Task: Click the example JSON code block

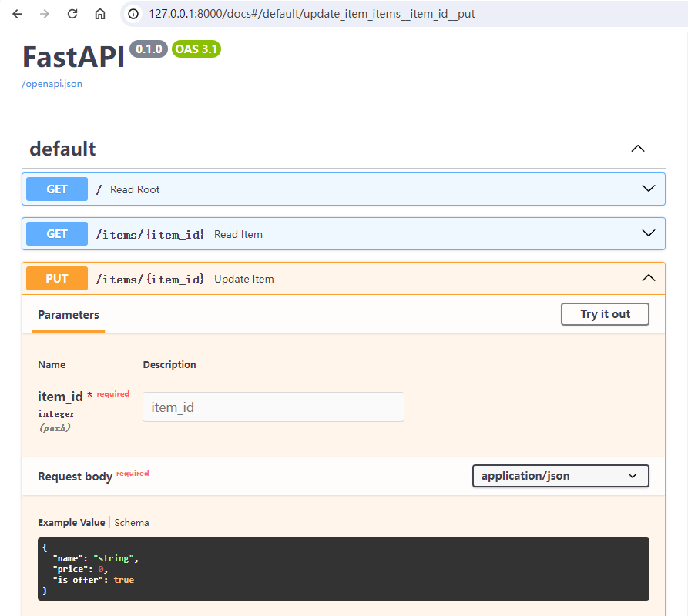Action: pos(343,569)
